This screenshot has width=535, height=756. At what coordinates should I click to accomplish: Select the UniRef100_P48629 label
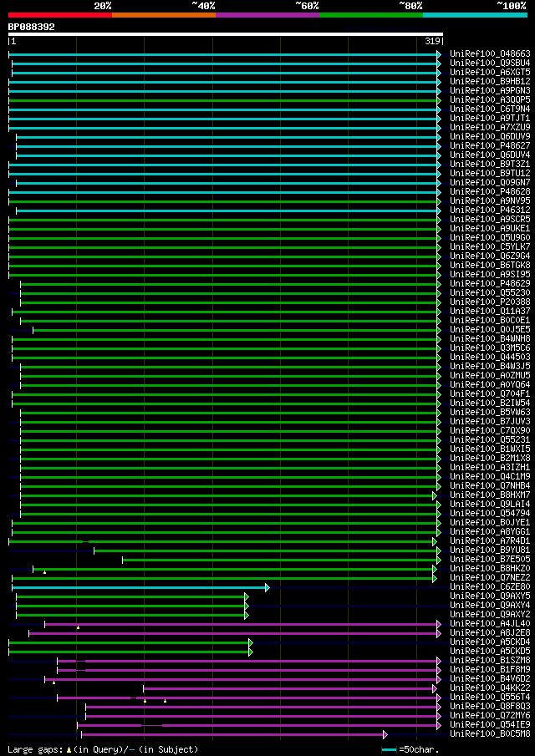[x=490, y=283]
